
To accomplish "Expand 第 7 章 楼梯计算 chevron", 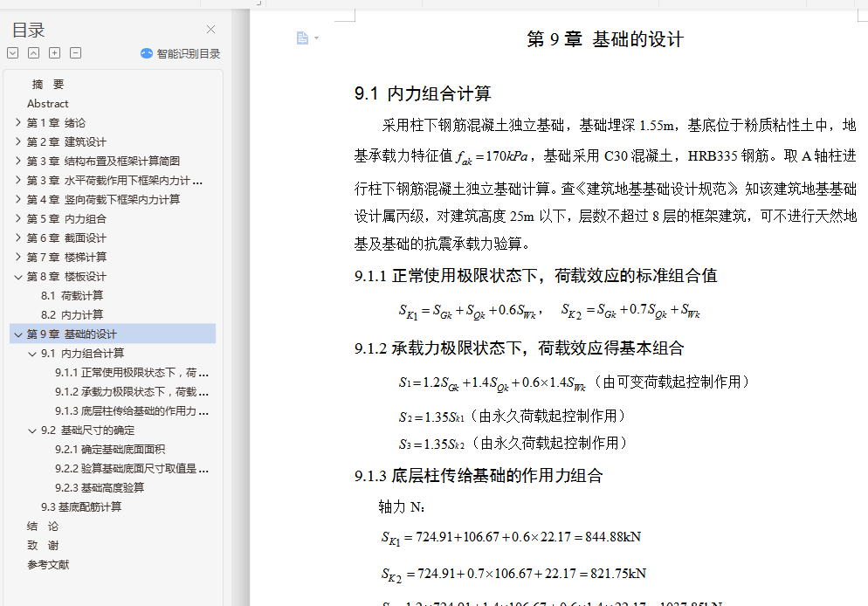I will pos(18,257).
